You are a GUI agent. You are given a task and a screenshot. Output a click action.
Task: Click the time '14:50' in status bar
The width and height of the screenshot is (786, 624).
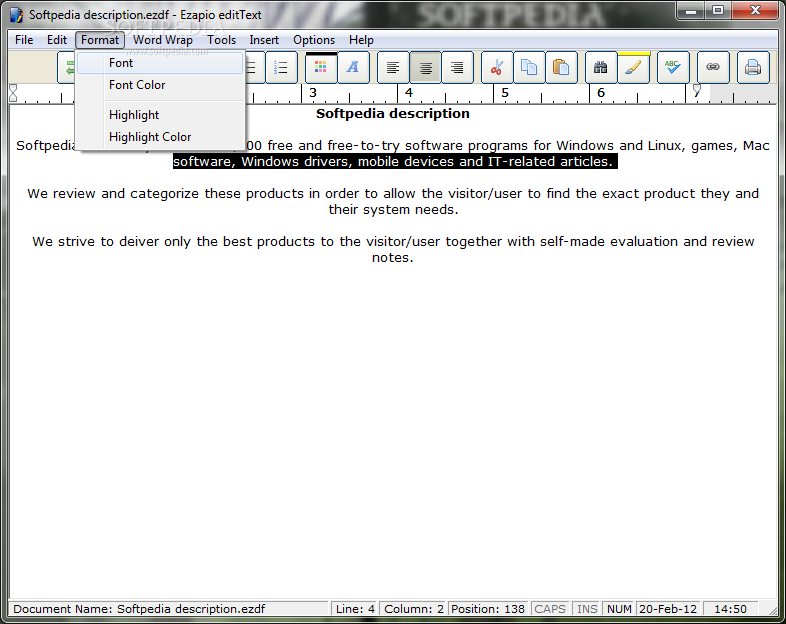click(730, 609)
